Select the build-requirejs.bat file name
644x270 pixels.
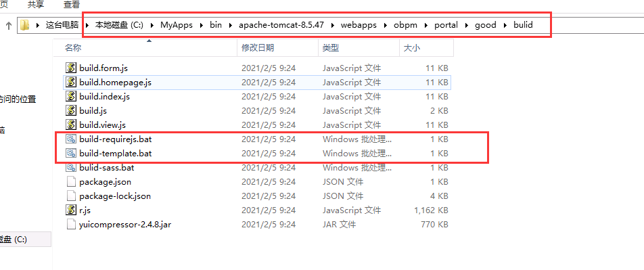coord(116,139)
